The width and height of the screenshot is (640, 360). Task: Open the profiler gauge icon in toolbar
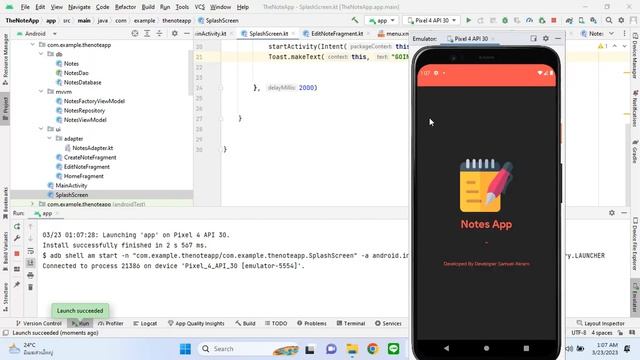(x=529, y=20)
